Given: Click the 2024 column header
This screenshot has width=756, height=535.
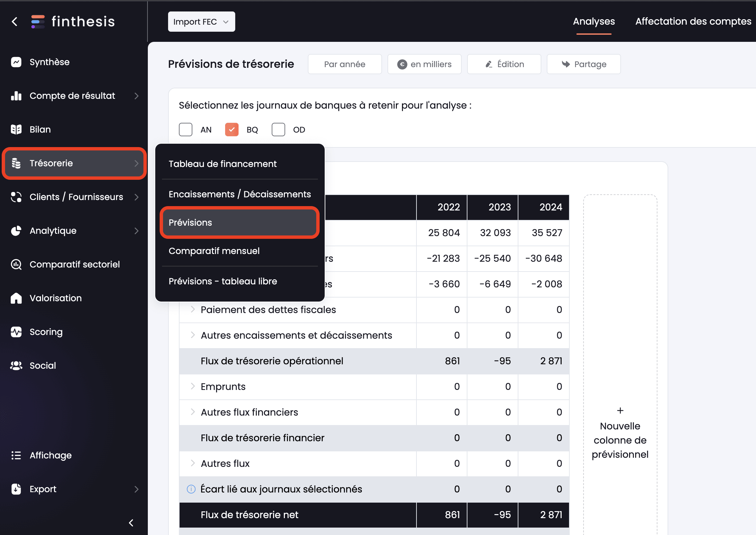Looking at the screenshot, I should pos(544,207).
